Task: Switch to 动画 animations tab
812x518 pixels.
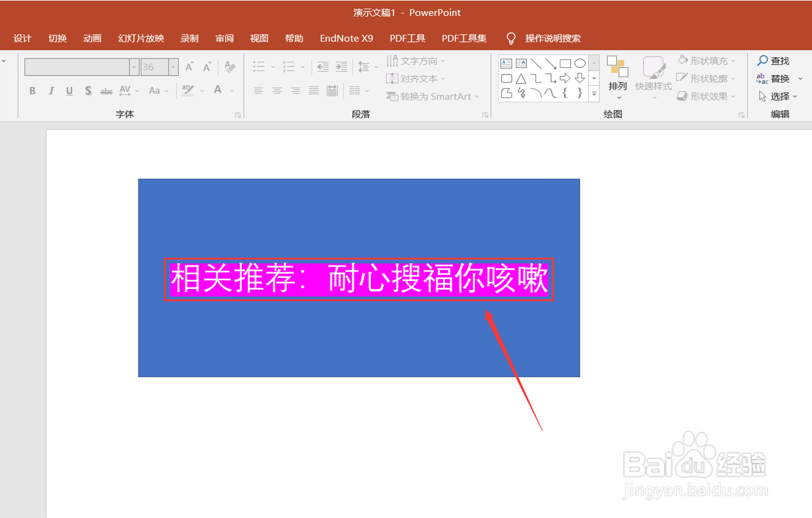Action: (93, 38)
